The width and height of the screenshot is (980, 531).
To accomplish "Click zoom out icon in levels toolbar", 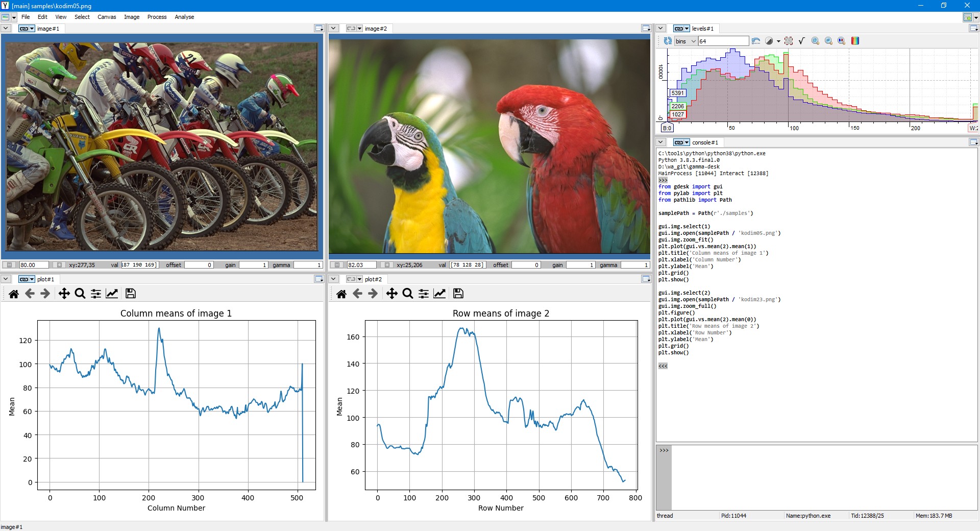I will 828,41.
